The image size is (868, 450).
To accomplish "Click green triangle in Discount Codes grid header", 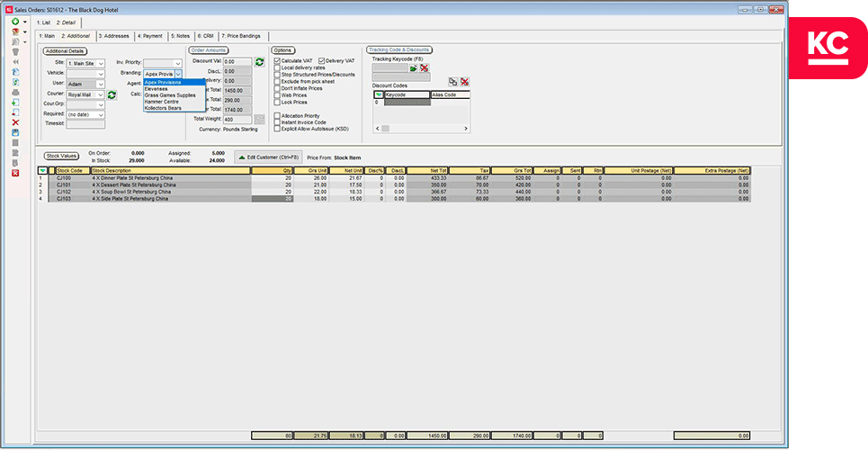I will click(x=380, y=95).
